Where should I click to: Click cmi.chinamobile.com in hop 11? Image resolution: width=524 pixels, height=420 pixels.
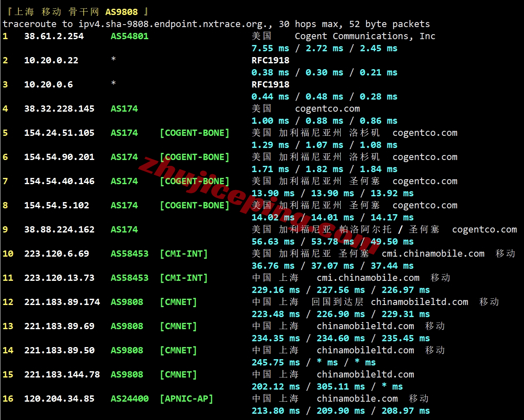[x=368, y=278]
